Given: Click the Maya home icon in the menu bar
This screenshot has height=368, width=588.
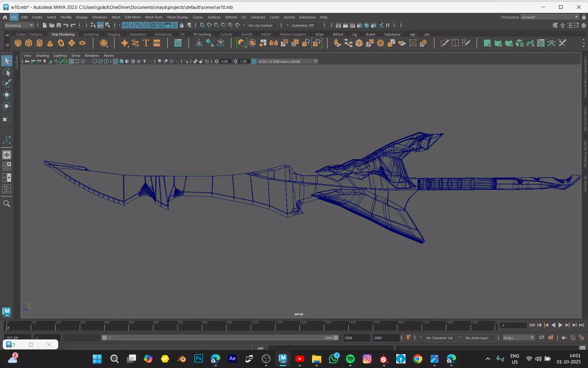Looking at the screenshot, I should [5, 17].
